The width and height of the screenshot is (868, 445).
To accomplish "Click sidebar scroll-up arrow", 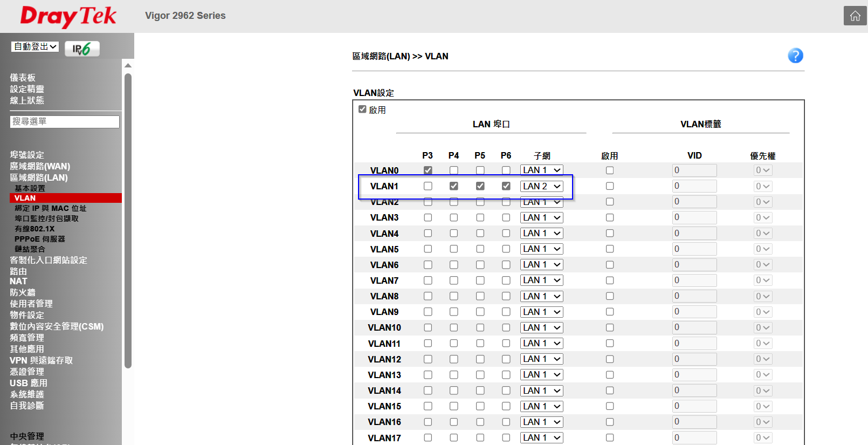I will click(128, 65).
